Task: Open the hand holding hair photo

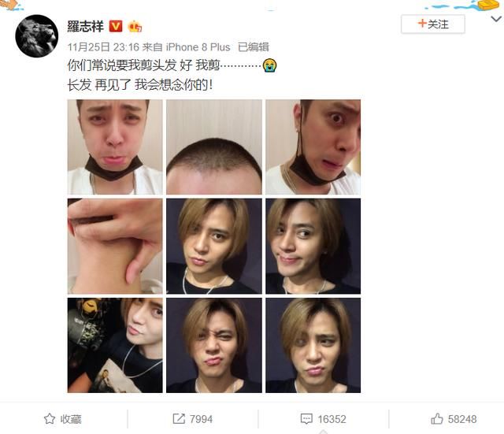Action: point(115,247)
